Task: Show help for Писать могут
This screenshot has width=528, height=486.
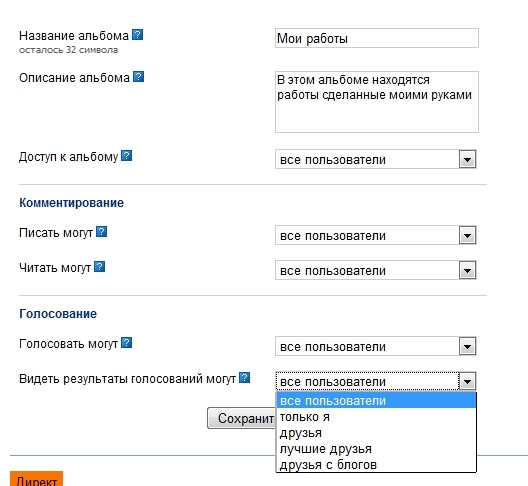Action: click(x=101, y=232)
